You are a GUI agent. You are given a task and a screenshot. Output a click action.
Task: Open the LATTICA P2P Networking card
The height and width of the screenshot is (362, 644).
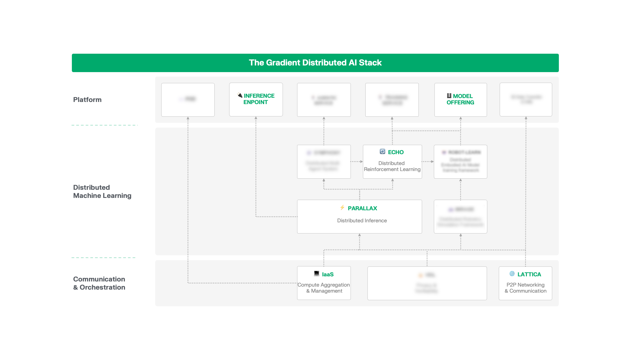tap(525, 283)
